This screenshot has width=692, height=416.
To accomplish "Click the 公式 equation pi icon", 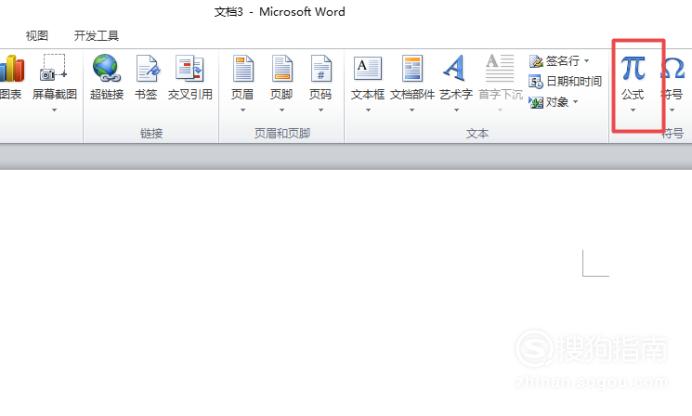I will 633,68.
